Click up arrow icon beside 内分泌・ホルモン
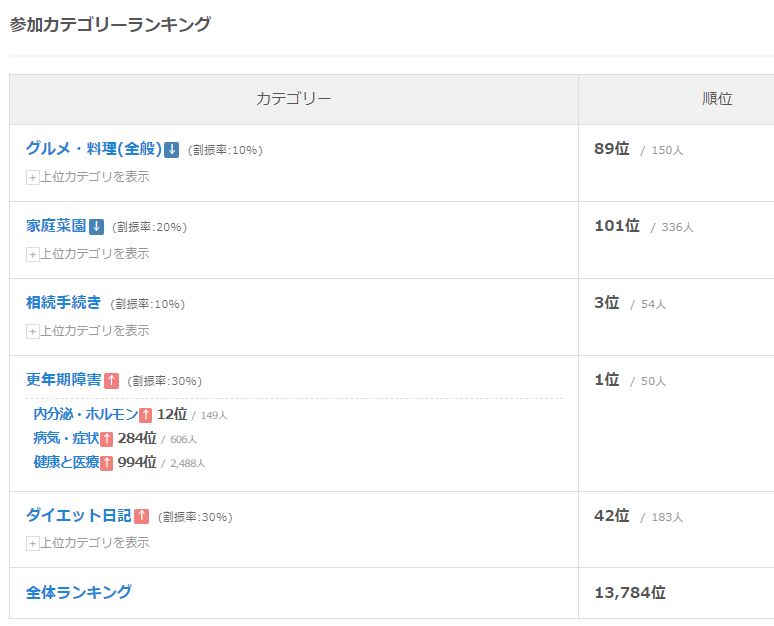The height and width of the screenshot is (626, 774). pos(146,415)
